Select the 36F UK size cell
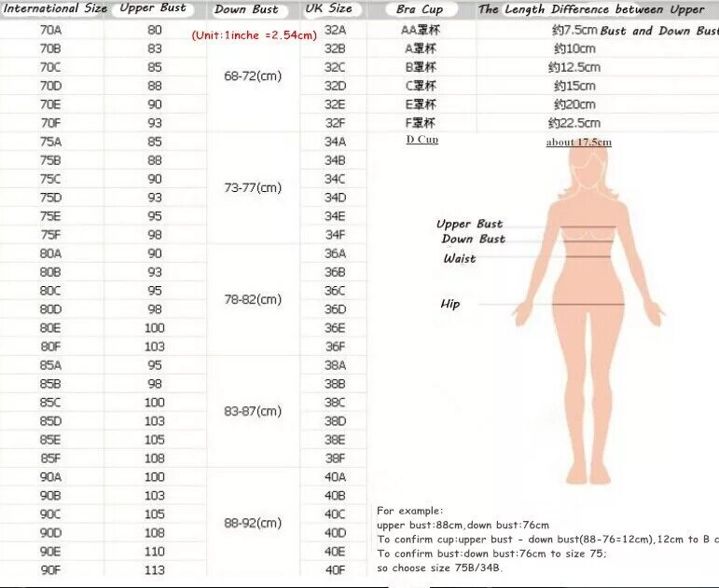This screenshot has height=588, width=719. (335, 347)
